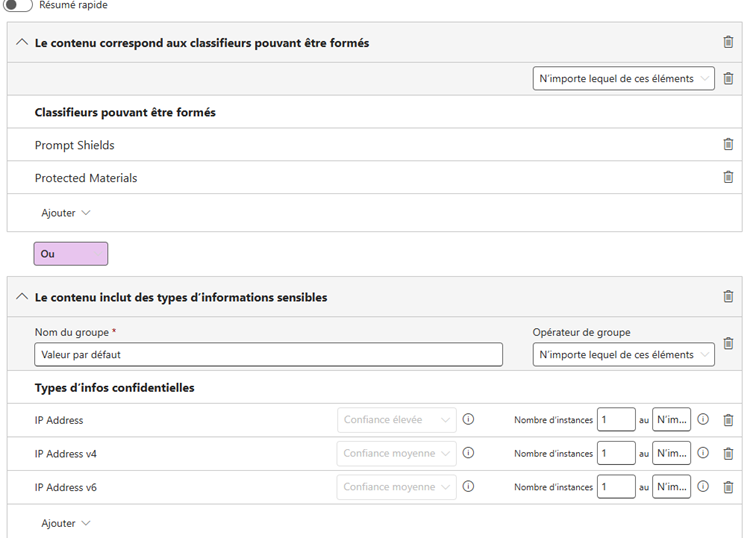Click minimum instances field for IP Address v4
The height and width of the screenshot is (538, 756).
tap(616, 453)
